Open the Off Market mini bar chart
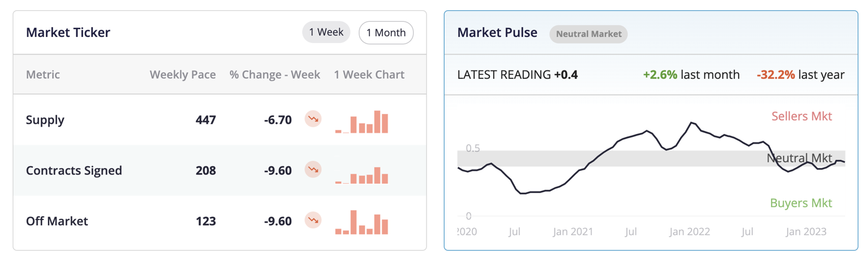The width and height of the screenshot is (868, 263). [362, 222]
